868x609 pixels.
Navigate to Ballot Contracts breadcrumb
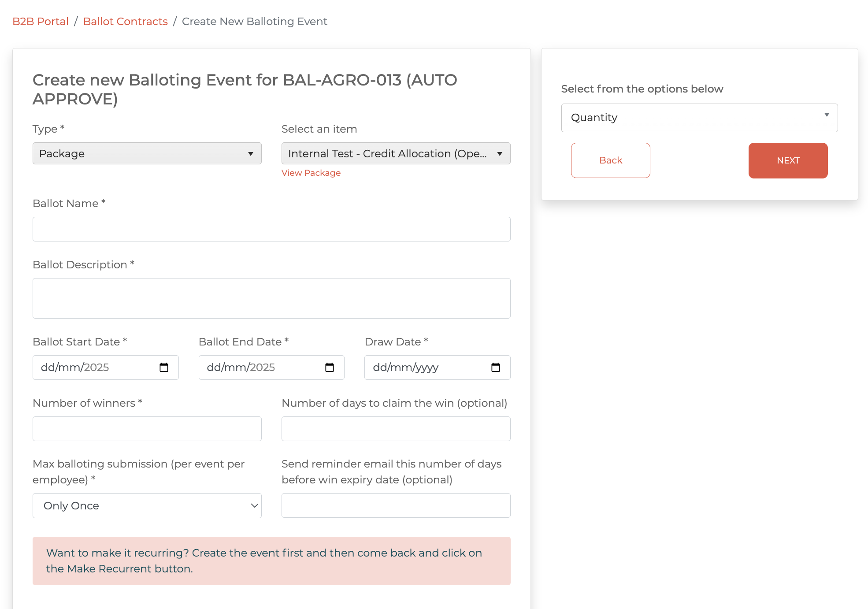pyautogui.click(x=125, y=22)
